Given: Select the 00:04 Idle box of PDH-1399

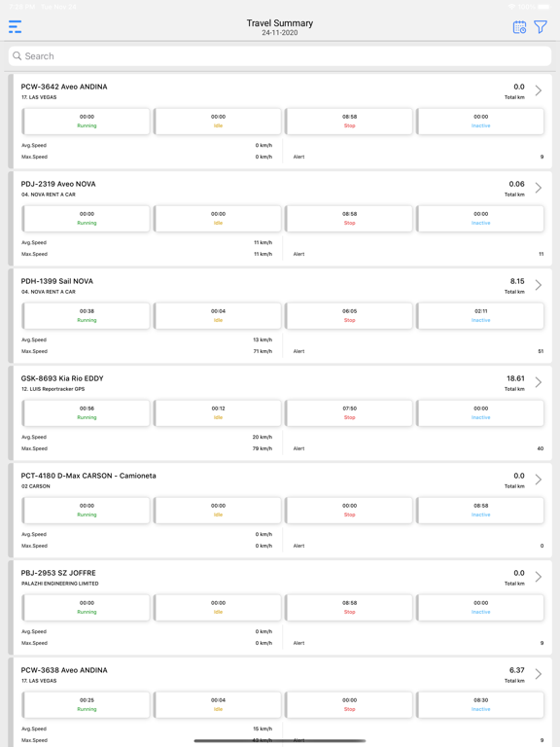Looking at the screenshot, I should click(218, 316).
